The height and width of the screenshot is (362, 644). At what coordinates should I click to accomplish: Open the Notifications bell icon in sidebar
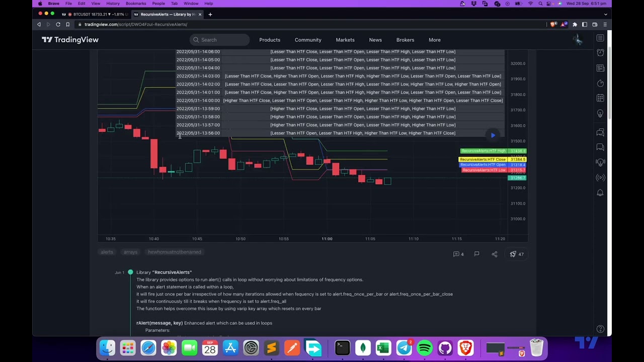click(x=600, y=193)
